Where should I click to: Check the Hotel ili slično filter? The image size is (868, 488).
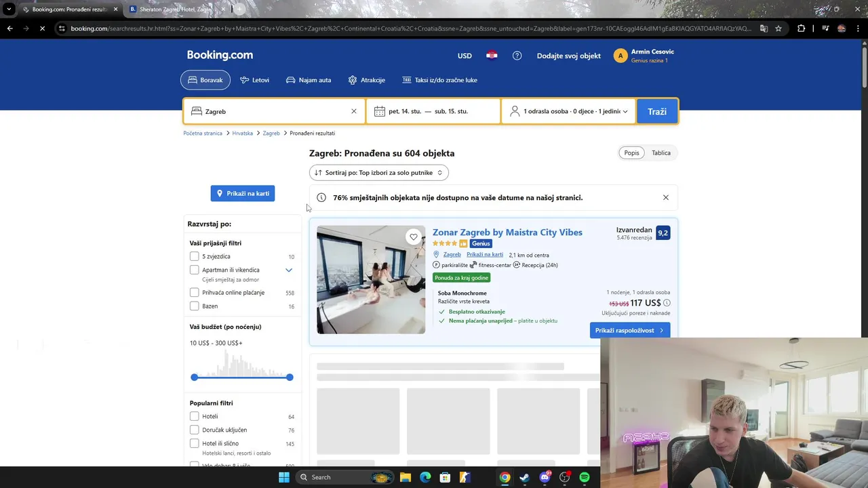pyautogui.click(x=195, y=443)
